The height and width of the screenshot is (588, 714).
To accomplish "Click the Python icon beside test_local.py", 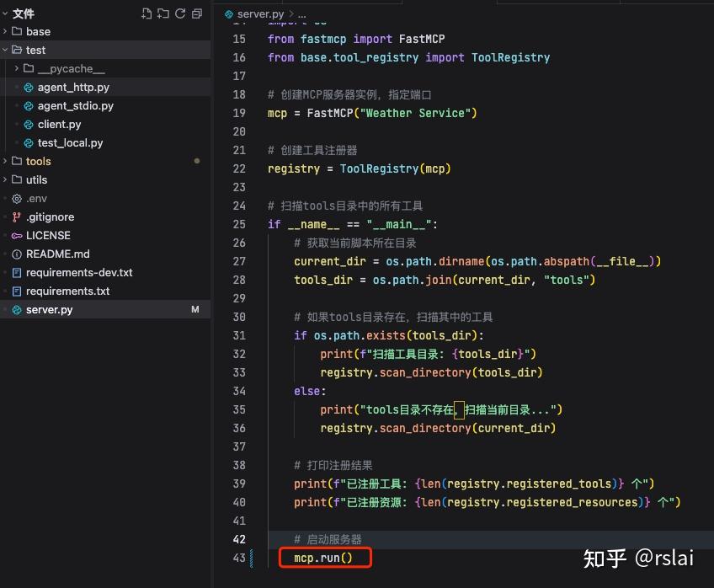I will tap(29, 143).
